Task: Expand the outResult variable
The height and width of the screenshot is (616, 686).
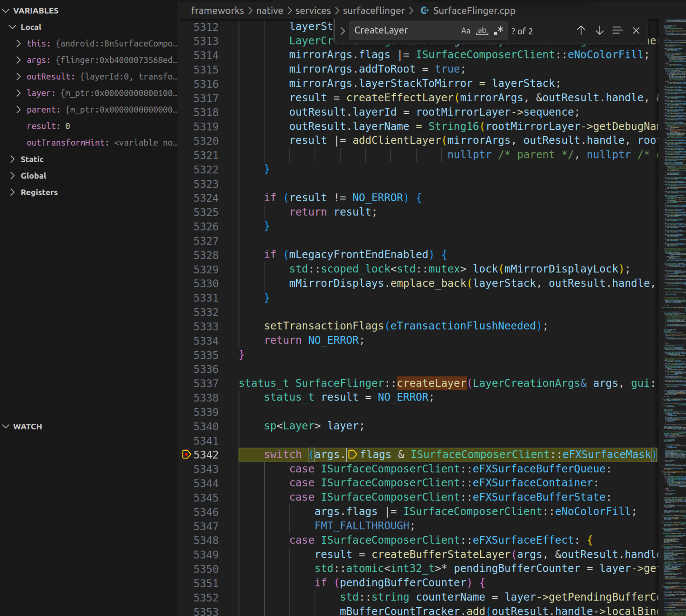Action: (x=19, y=76)
